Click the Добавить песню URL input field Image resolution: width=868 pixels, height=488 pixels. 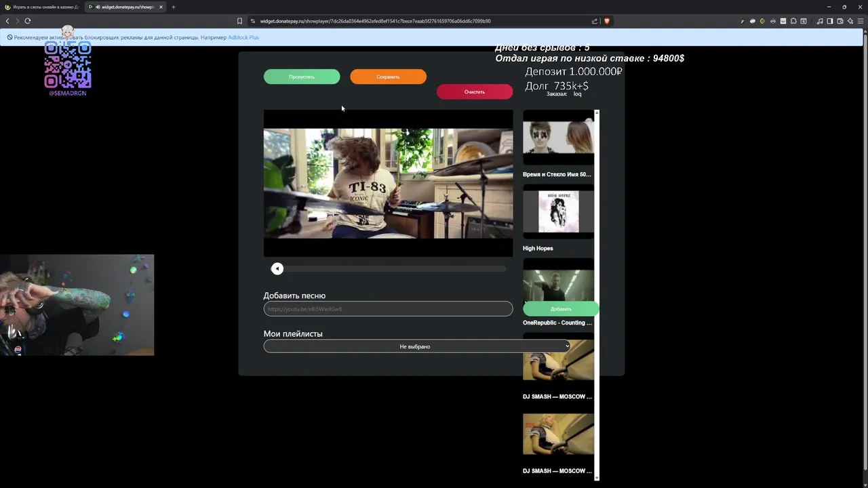pos(388,309)
